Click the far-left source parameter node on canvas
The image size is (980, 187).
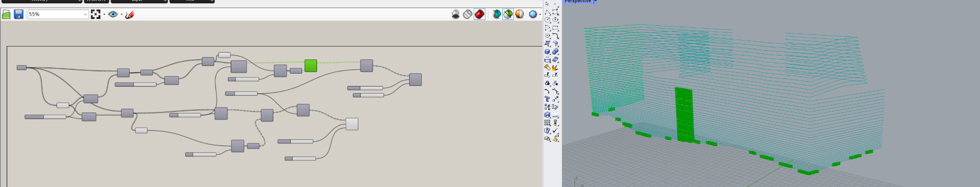[22, 67]
